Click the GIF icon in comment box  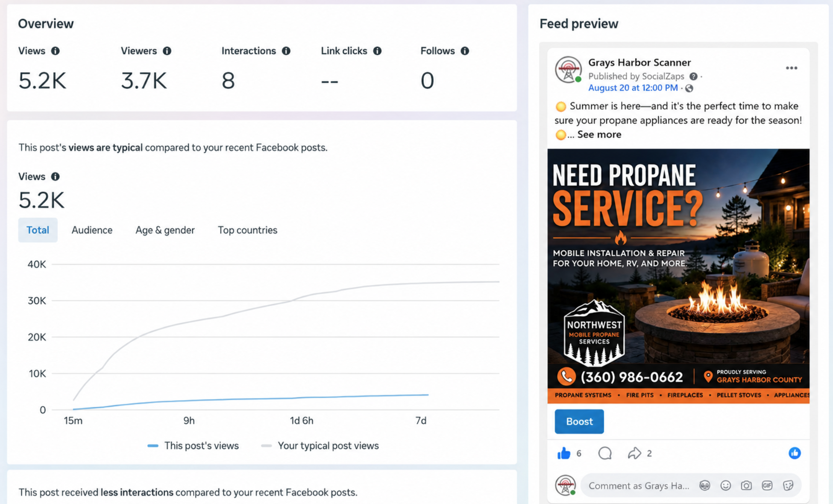(x=767, y=485)
